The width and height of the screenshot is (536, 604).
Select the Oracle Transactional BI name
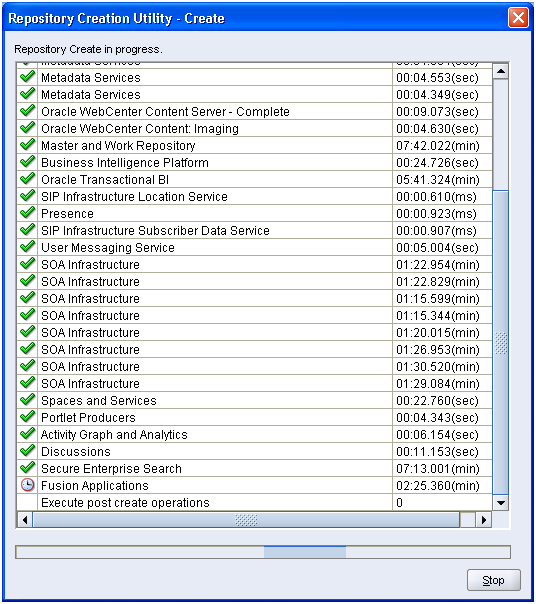pyautogui.click(x=105, y=180)
